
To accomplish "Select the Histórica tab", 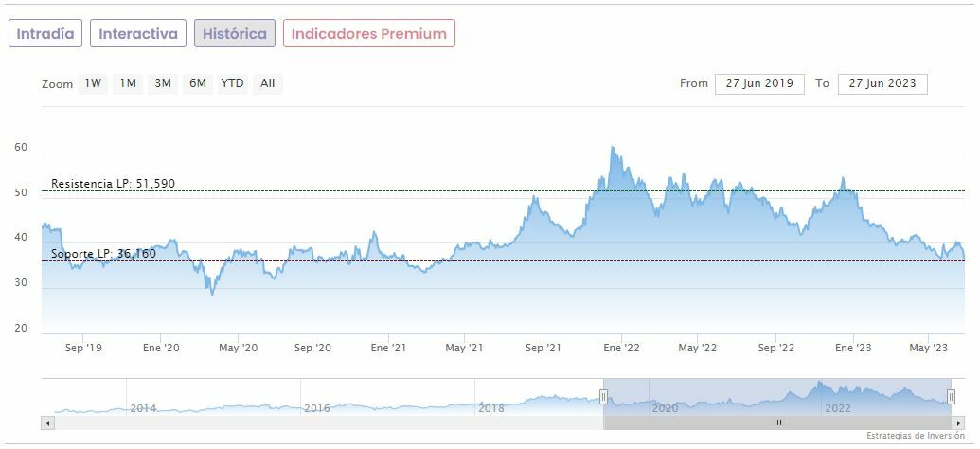I will point(235,34).
